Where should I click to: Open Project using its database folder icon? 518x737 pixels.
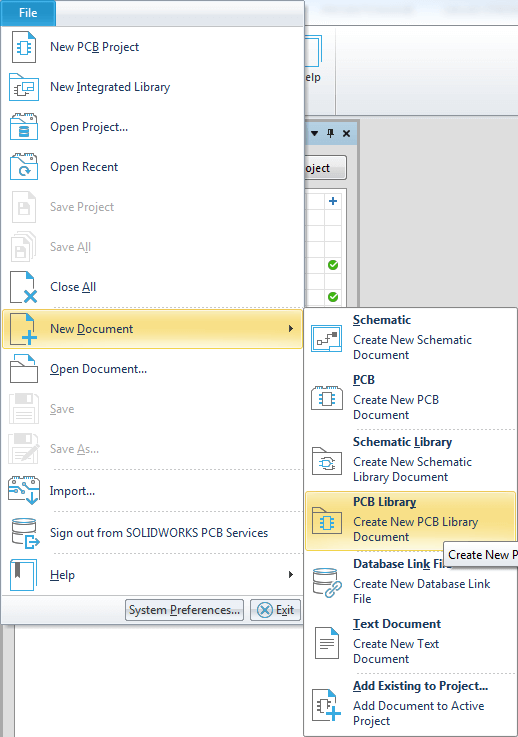(x=24, y=127)
